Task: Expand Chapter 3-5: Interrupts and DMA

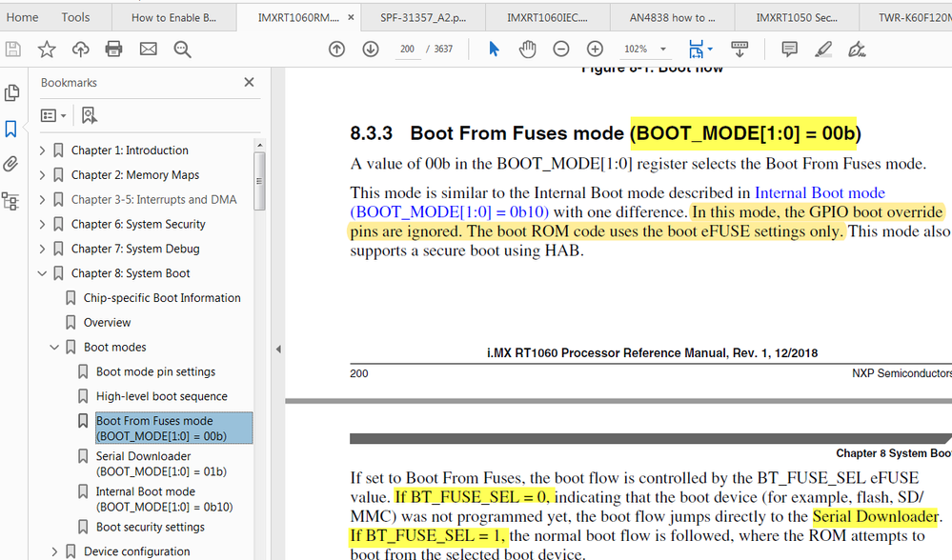Action: coord(42,200)
